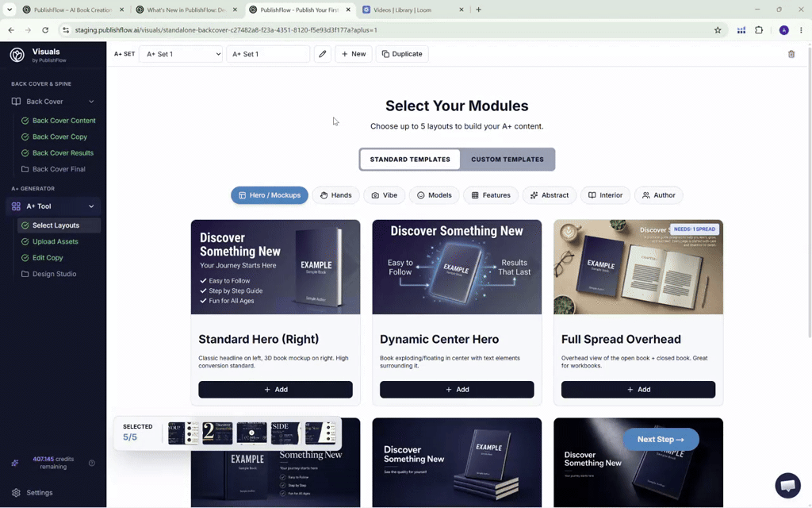812x508 pixels.
Task: Open the Chrome profile avatar
Action: (x=784, y=30)
